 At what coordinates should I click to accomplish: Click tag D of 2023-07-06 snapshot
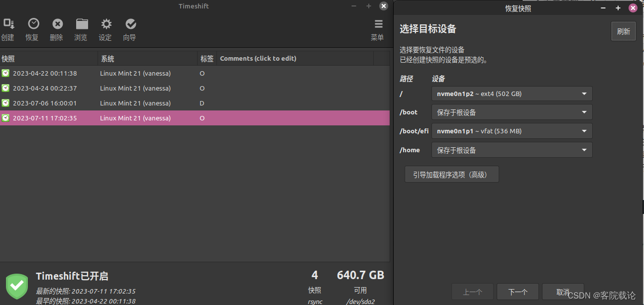point(202,103)
